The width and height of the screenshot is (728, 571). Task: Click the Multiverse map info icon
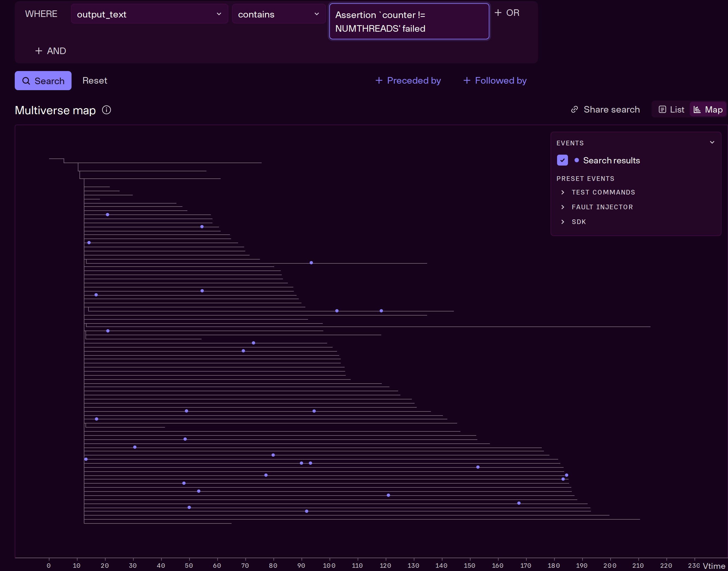(x=106, y=110)
